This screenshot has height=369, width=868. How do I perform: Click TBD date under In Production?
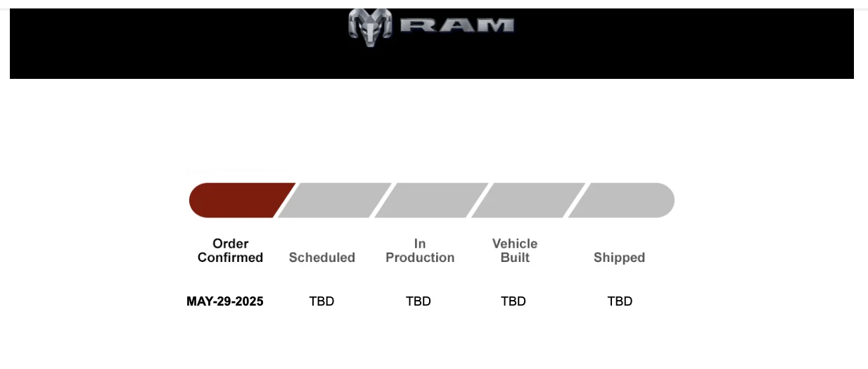pyautogui.click(x=419, y=301)
